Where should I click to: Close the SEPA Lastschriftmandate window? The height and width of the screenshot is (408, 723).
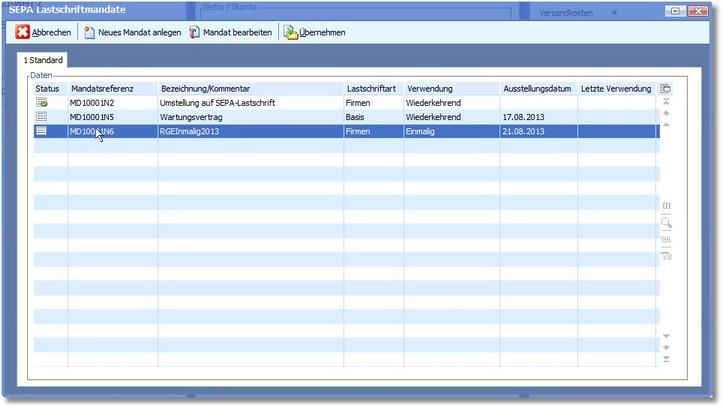point(709,10)
